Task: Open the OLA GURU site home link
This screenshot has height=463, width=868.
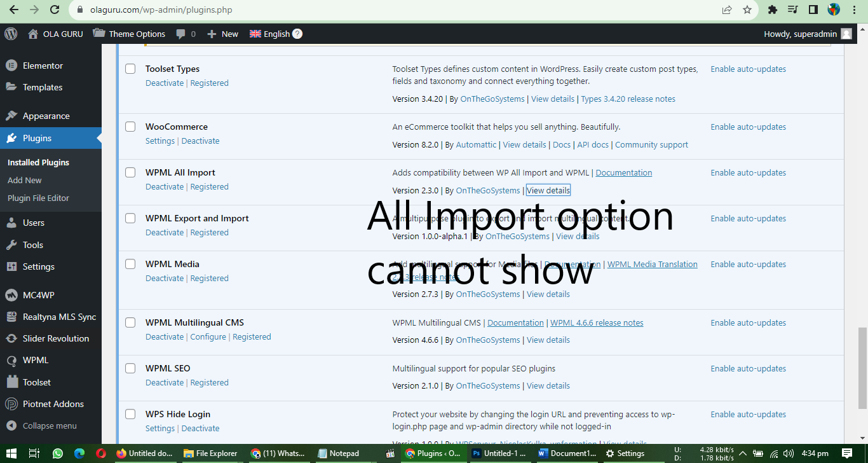Action: (x=55, y=34)
